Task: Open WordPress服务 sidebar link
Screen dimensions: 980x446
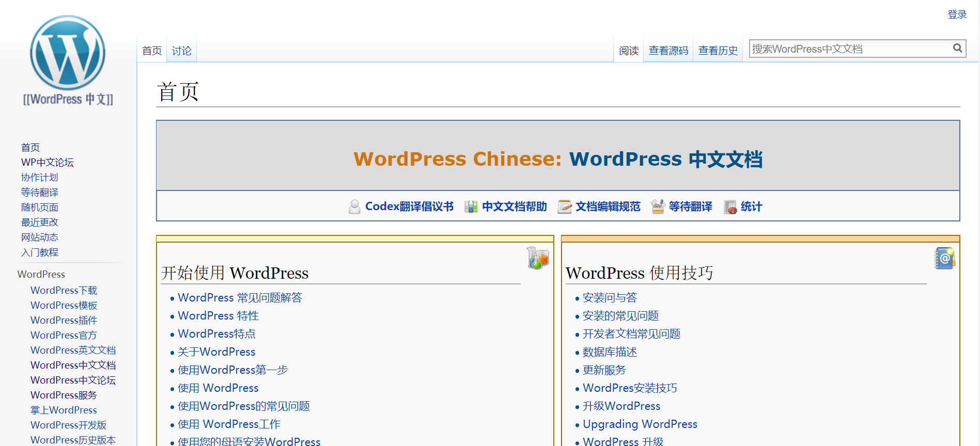Action: [64, 395]
